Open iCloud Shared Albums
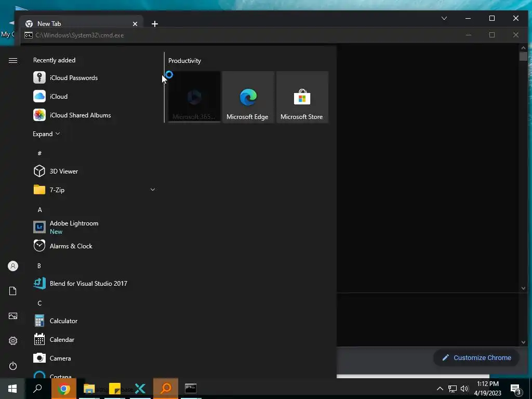 pyautogui.click(x=95, y=115)
